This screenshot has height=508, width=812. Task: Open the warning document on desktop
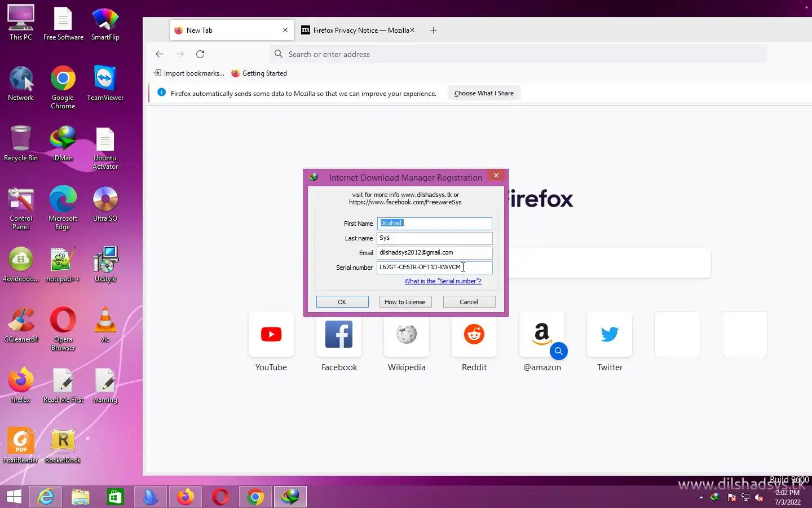(x=105, y=385)
